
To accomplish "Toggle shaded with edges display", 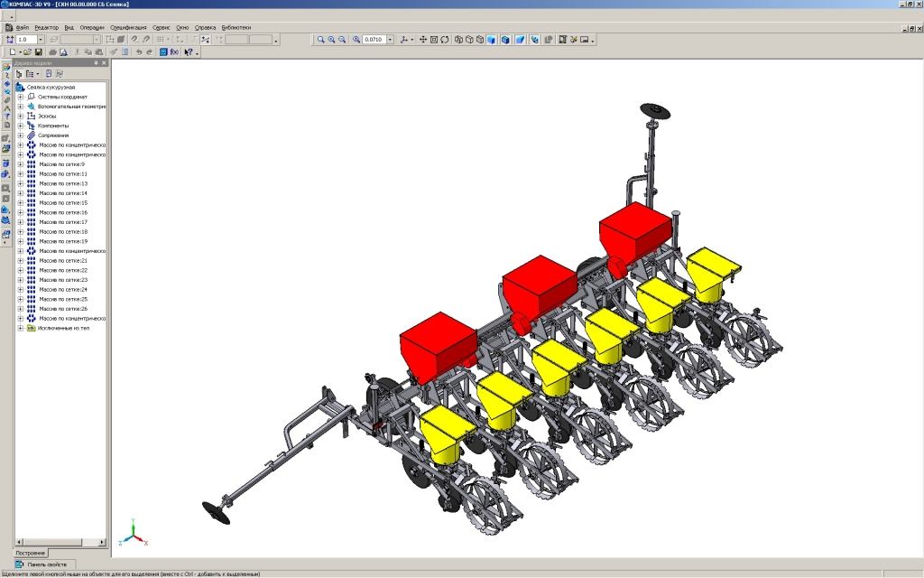I will tap(505, 40).
